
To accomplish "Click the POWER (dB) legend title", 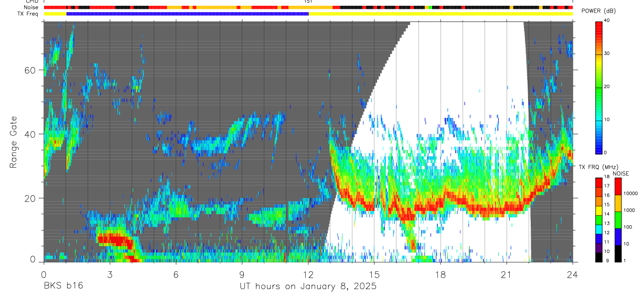I will (598, 12).
